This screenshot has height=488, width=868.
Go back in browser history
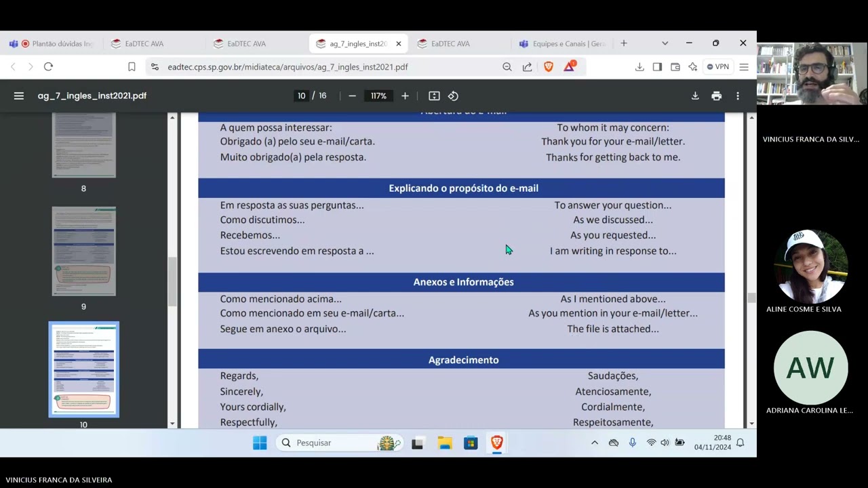click(x=13, y=66)
